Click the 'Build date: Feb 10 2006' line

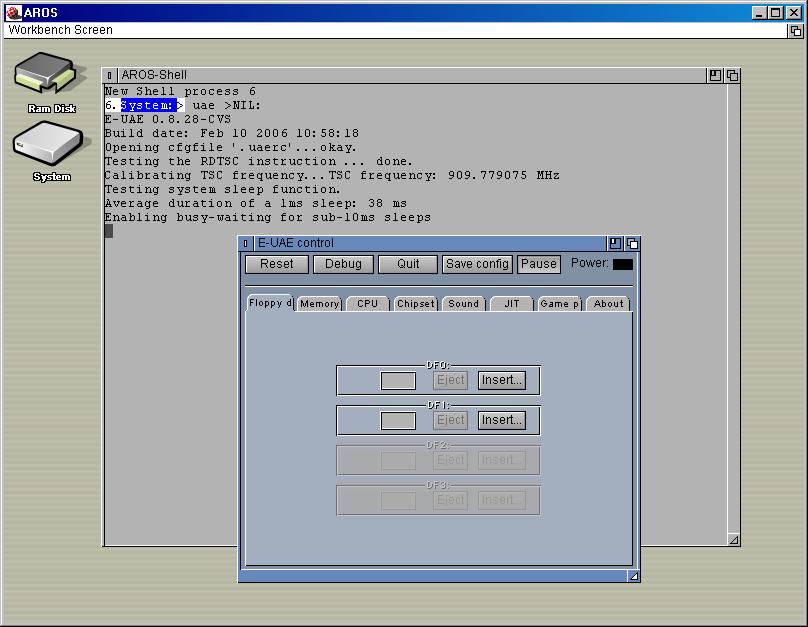tap(232, 133)
